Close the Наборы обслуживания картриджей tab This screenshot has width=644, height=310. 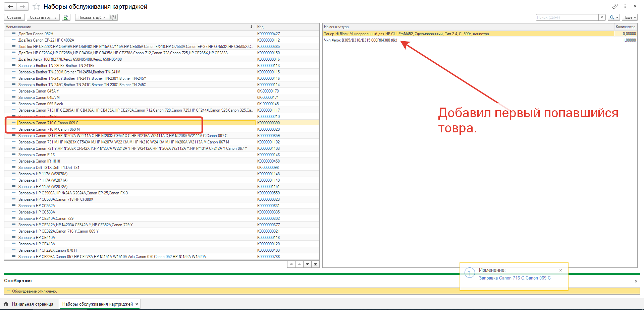(x=137, y=304)
